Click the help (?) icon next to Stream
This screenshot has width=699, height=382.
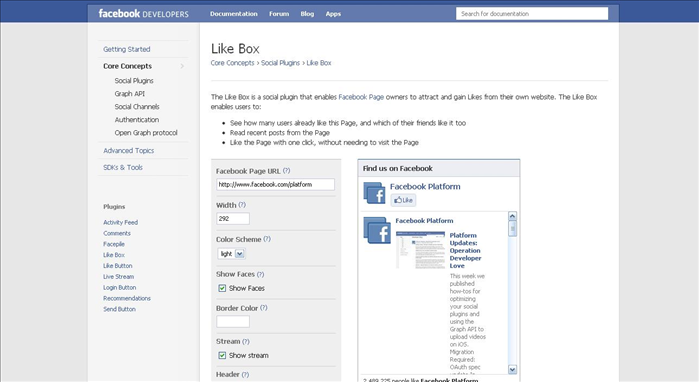coord(246,341)
